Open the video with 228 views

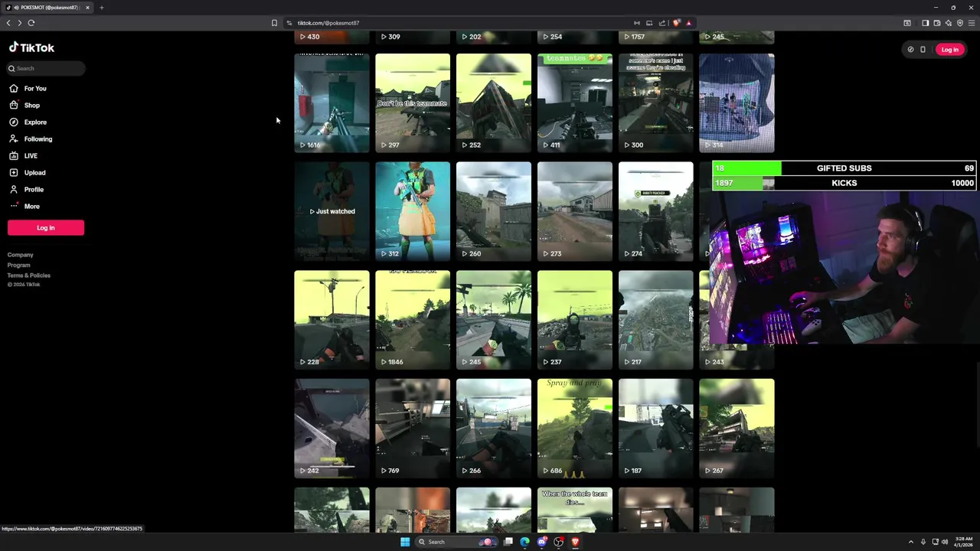click(332, 320)
